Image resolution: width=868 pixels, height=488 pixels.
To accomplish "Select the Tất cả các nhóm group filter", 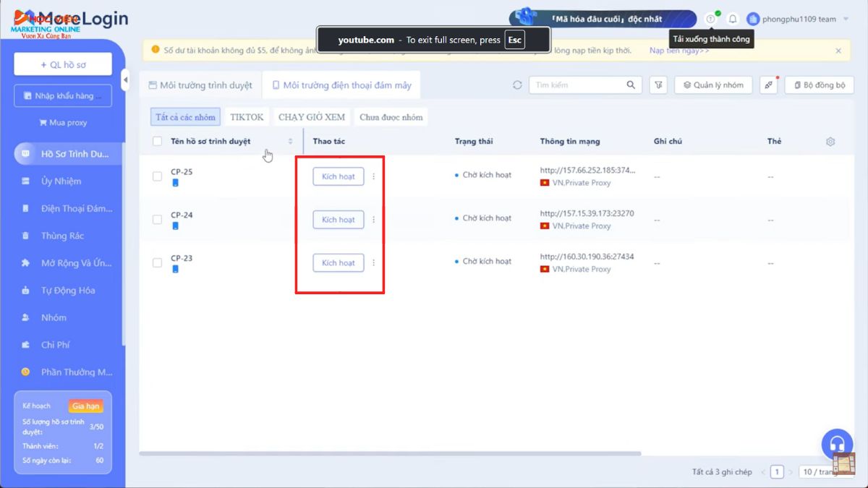I will coord(185,117).
